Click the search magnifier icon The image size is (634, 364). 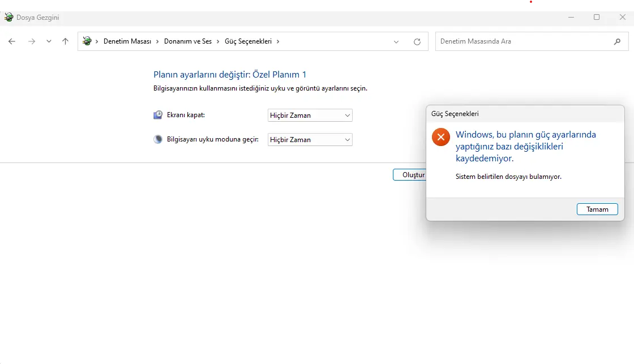point(617,41)
